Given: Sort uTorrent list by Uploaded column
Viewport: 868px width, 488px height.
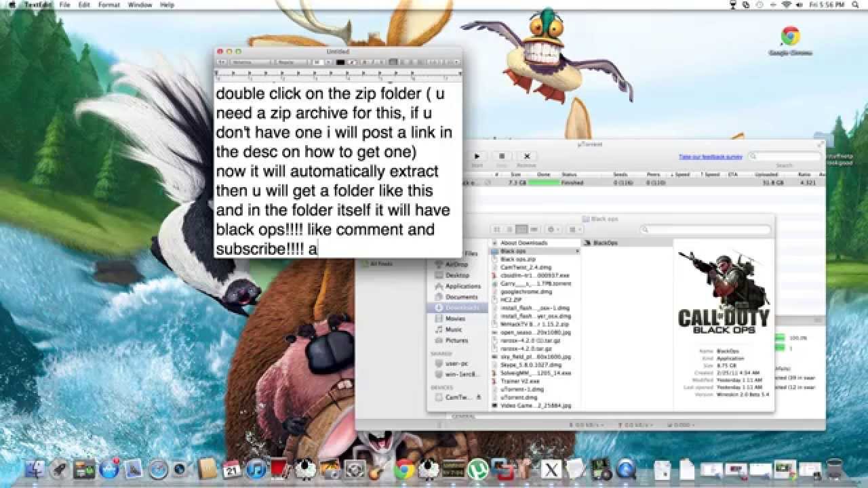Looking at the screenshot, I should (x=766, y=175).
